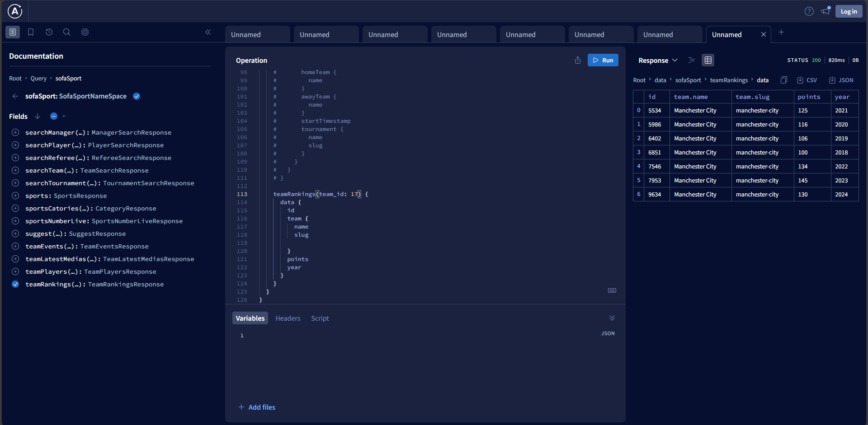
Task: Add the searchTournament field
Action: (15, 183)
